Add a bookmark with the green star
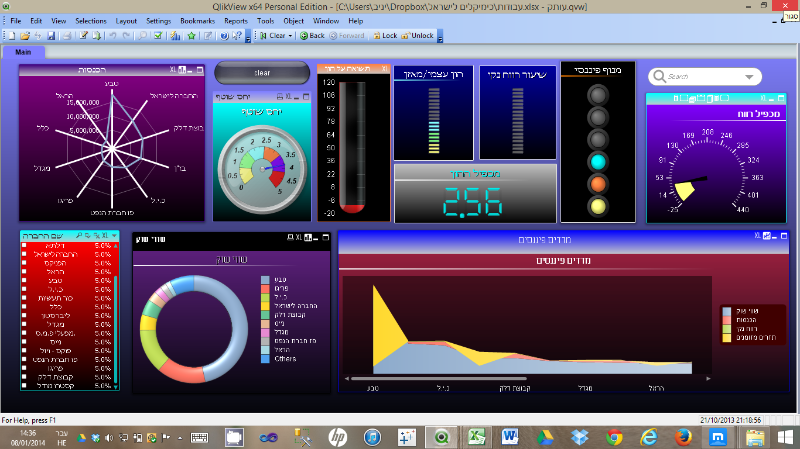Screen dimensions: 800x449 [191, 36]
